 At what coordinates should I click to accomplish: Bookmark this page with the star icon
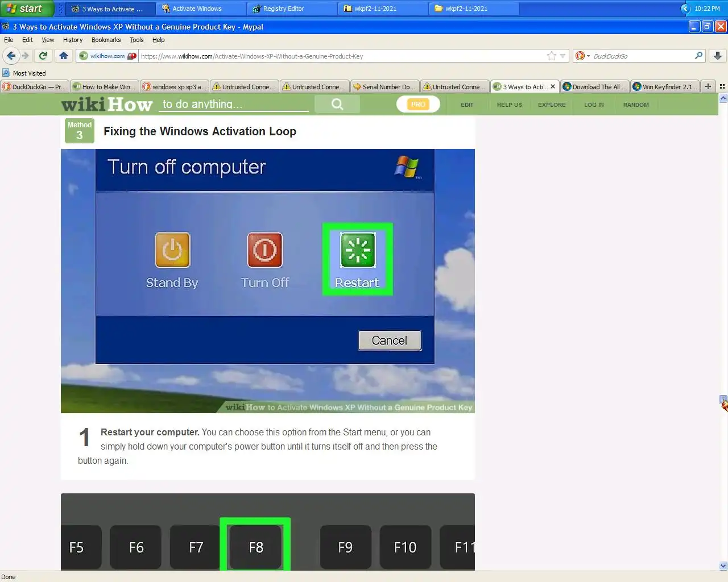click(551, 56)
